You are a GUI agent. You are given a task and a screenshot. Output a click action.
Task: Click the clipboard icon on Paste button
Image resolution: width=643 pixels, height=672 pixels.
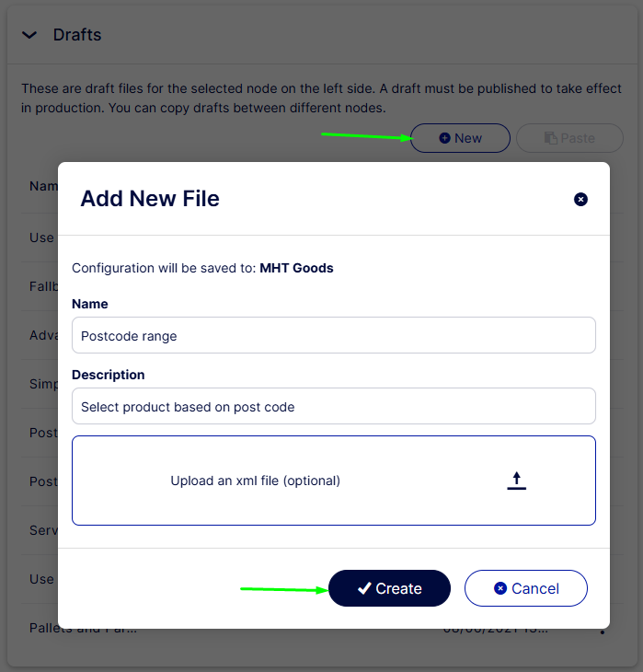point(550,138)
